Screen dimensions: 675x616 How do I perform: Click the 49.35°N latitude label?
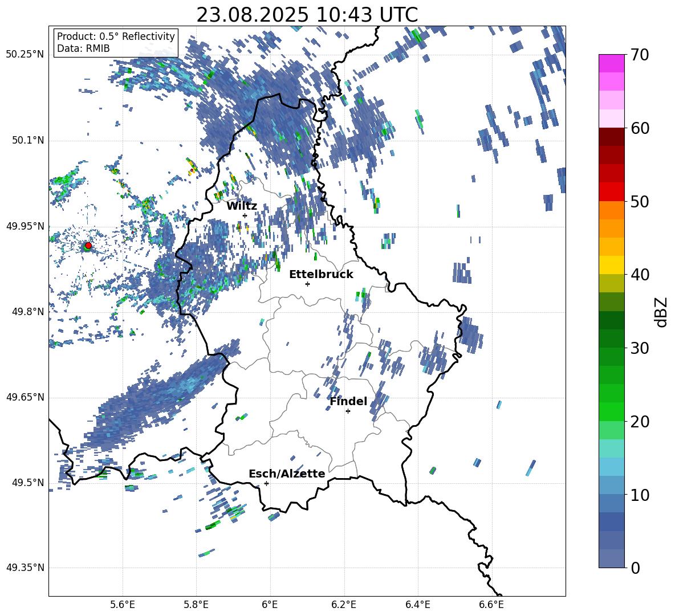[x=25, y=568]
